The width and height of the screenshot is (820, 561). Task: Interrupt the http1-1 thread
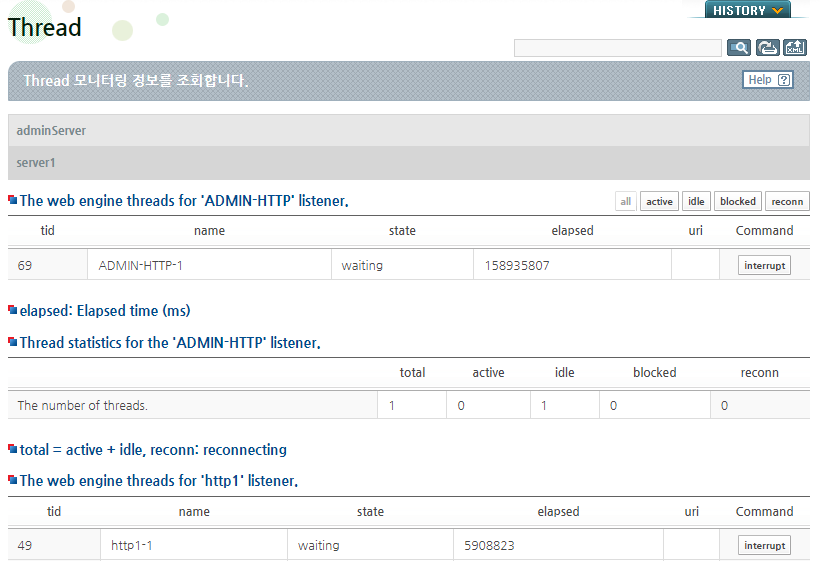click(x=765, y=545)
